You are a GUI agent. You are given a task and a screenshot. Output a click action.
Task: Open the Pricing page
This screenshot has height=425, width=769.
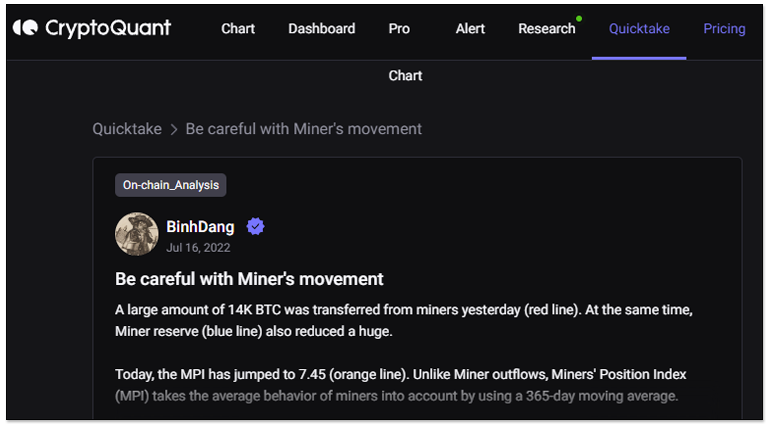click(x=724, y=28)
